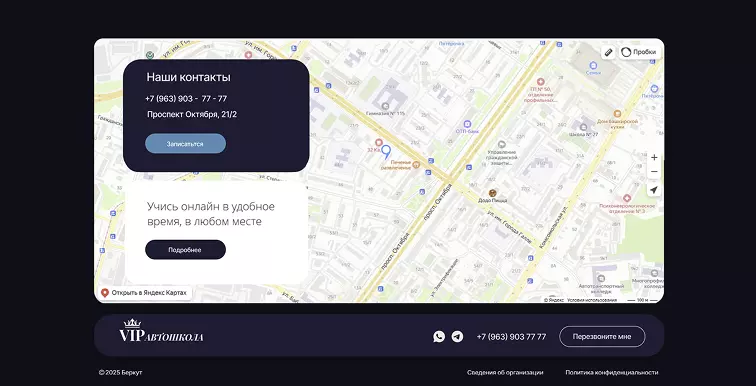Click the VIP Автошкола logo
Viewport: 756px width, 386px height.
point(161,331)
